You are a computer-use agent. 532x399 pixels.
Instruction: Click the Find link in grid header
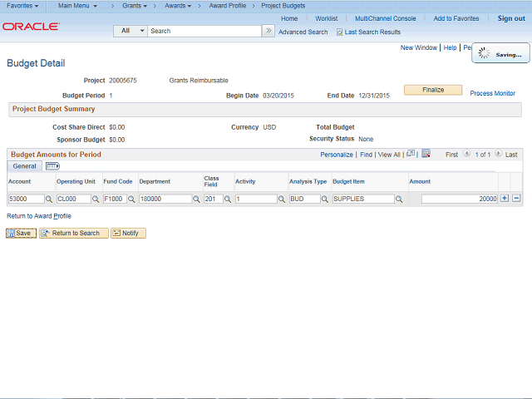click(x=366, y=155)
